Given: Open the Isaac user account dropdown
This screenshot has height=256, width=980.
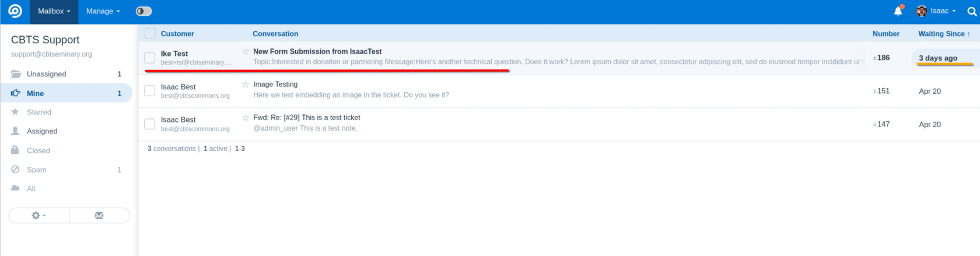Looking at the screenshot, I should tap(936, 11).
